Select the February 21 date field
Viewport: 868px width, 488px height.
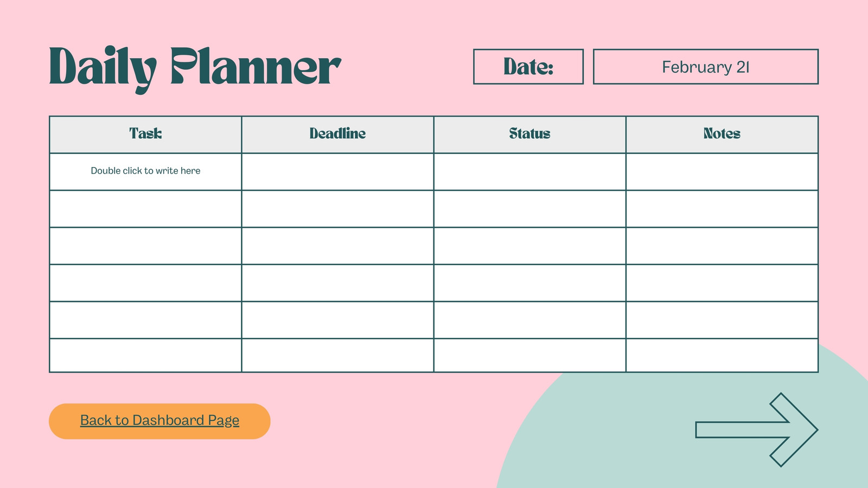coord(706,67)
